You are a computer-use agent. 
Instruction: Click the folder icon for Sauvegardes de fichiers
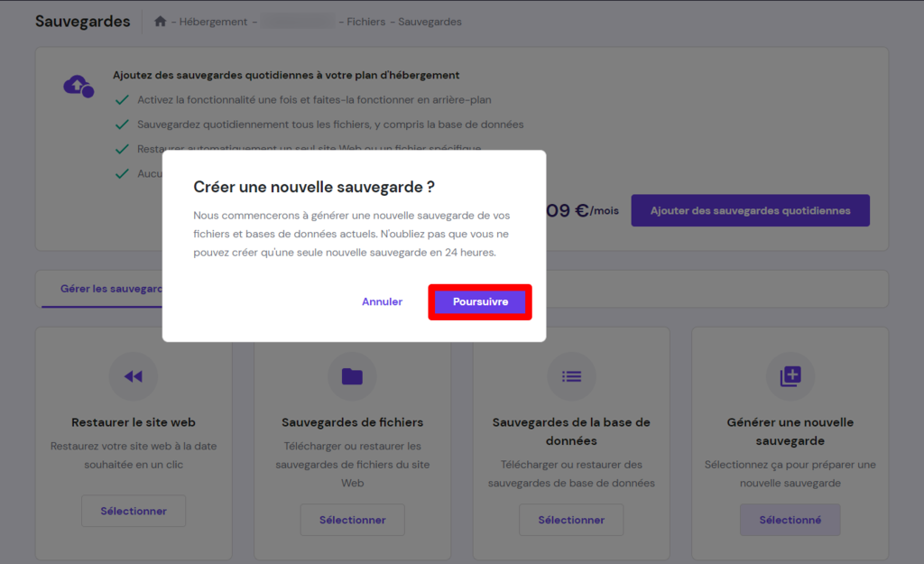[x=352, y=376]
